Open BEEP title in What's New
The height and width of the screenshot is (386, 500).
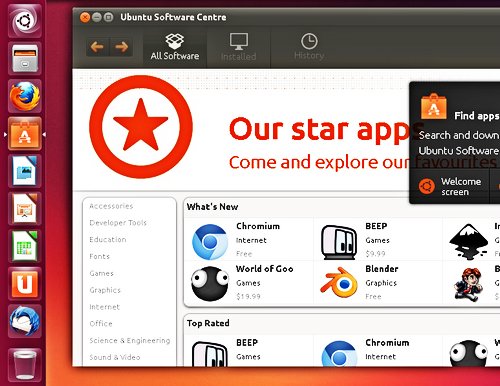point(376,226)
